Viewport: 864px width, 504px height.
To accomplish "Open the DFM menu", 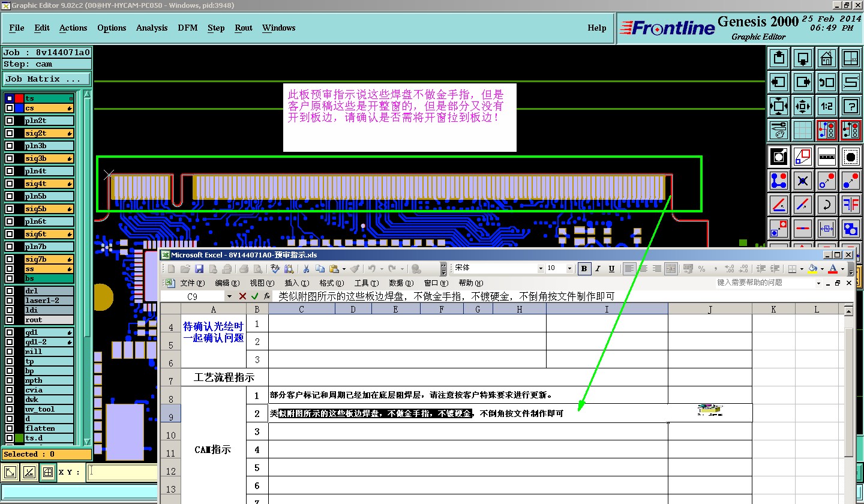I will click(x=188, y=28).
